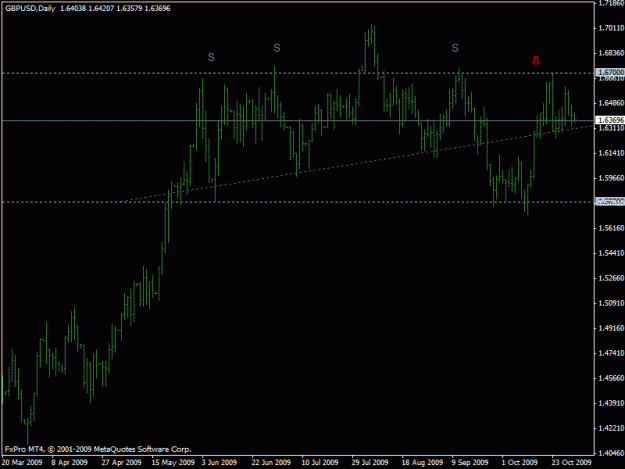Image resolution: width=625 pixels, height=469 pixels.
Task: Click the 1.64860 price axis label
Action: coord(611,103)
